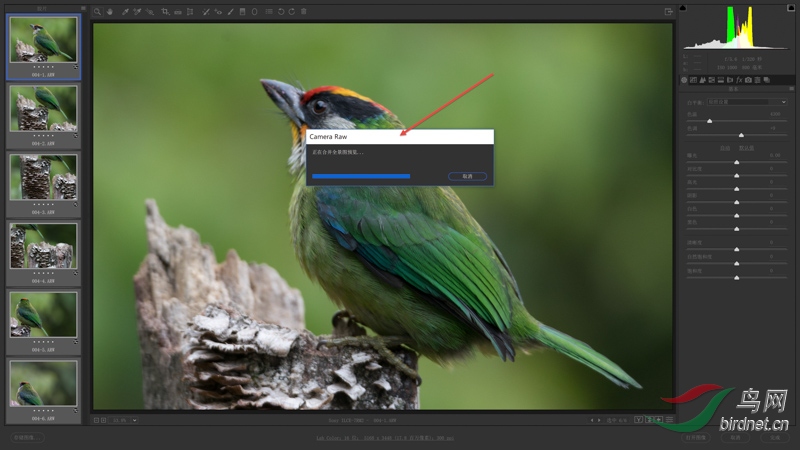Image resolution: width=800 pixels, height=450 pixels.
Task: Cancel the panorama merge preview dialog
Action: (467, 176)
